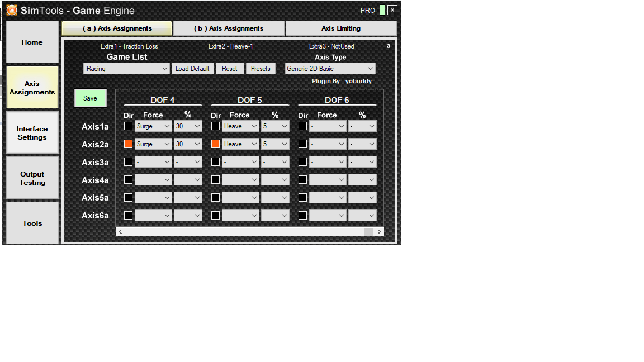Screen dimensions: 644x362
Task: Click 'Extra3 - NotUsed' label
Action: pyautogui.click(x=332, y=46)
